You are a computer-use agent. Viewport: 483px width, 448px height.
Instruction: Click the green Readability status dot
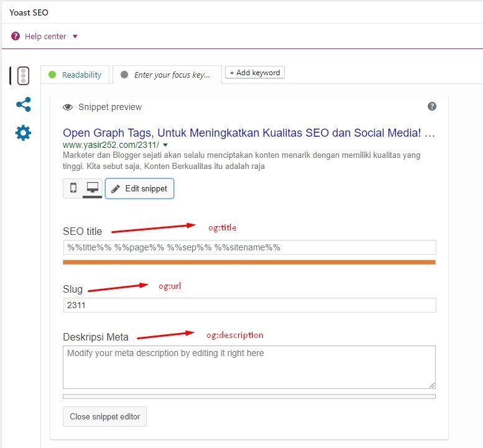click(x=52, y=75)
